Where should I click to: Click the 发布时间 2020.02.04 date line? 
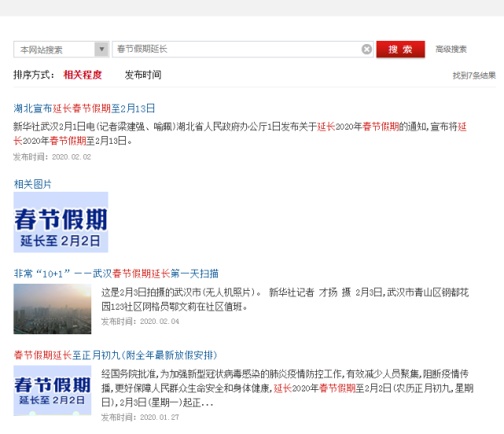point(140,322)
